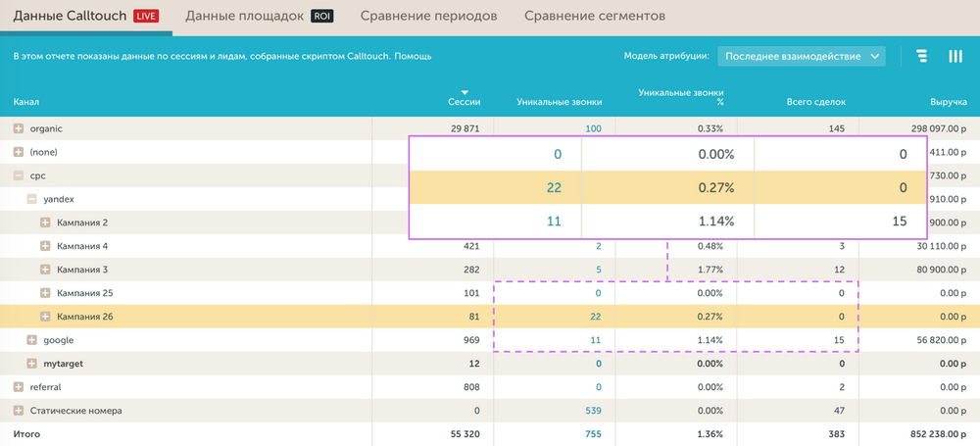
Task: Click the Помощь help link
Action: pyautogui.click(x=413, y=57)
